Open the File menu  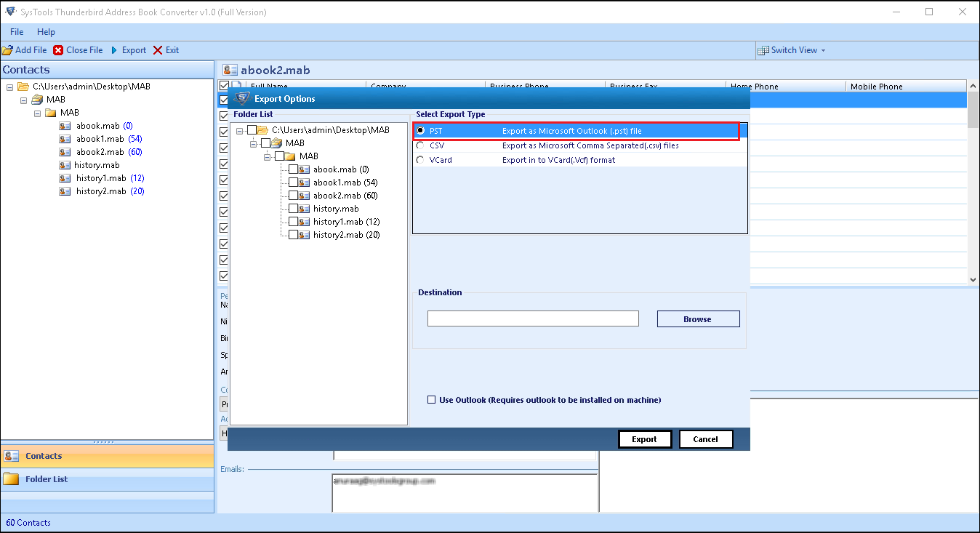[x=17, y=32]
